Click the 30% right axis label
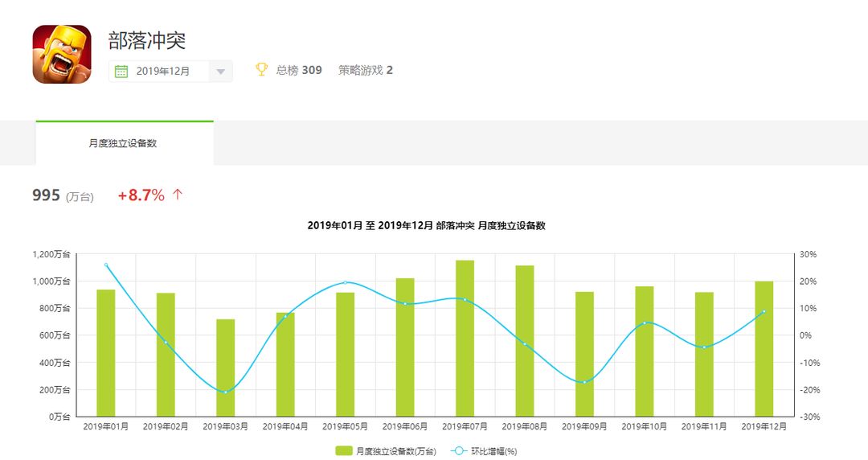The width and height of the screenshot is (868, 460). (809, 254)
